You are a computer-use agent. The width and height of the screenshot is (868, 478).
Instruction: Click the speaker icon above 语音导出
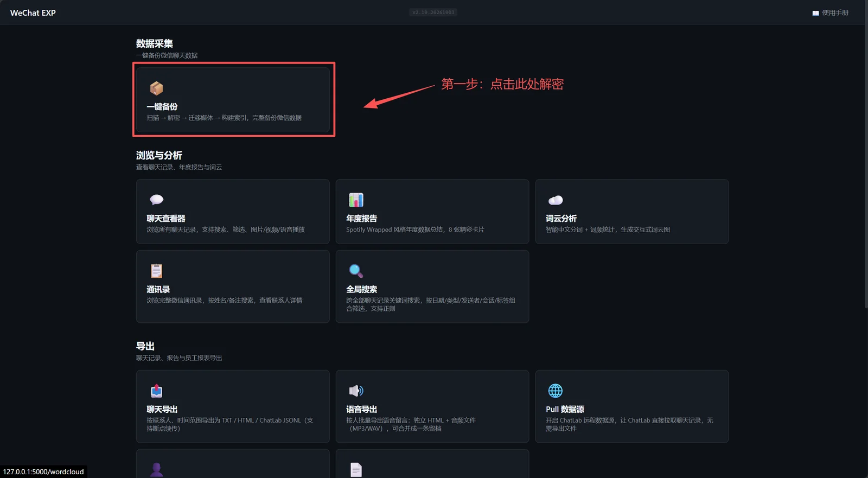tap(356, 391)
